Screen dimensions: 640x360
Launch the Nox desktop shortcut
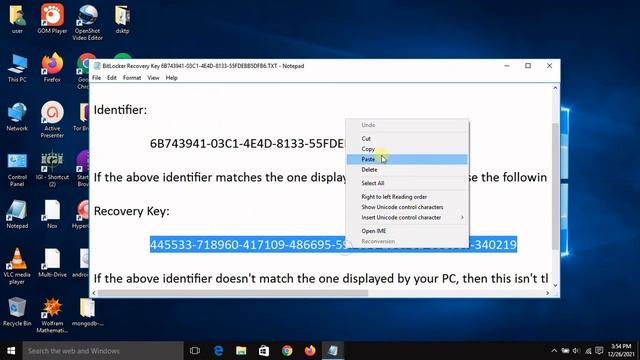52,214
